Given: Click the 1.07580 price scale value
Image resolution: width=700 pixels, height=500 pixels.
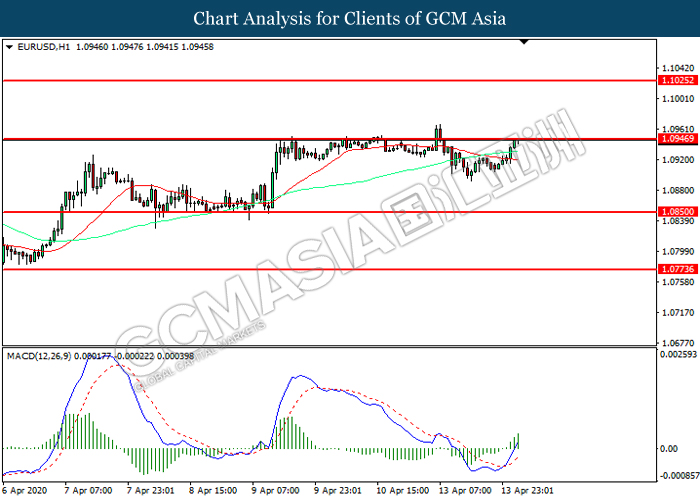Looking at the screenshot, I should [x=678, y=282].
